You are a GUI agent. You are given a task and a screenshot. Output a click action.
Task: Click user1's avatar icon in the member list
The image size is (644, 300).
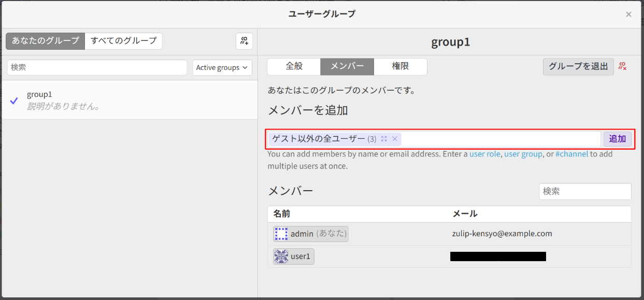point(281,256)
